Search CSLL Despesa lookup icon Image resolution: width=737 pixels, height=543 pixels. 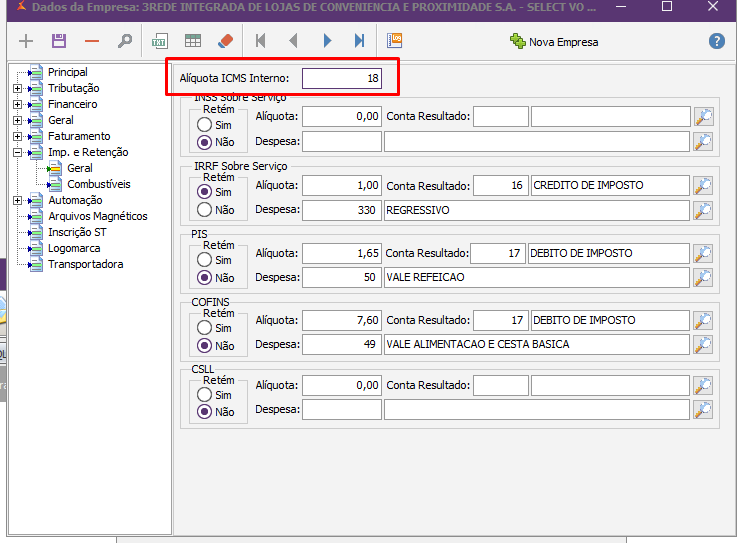point(703,410)
